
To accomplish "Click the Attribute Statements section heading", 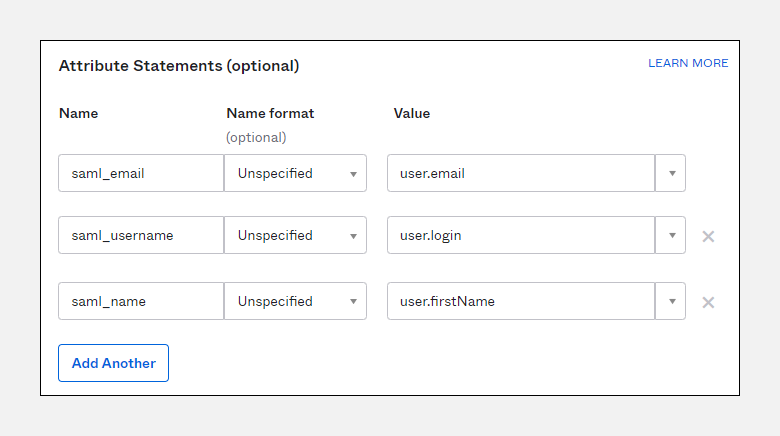I will click(179, 66).
